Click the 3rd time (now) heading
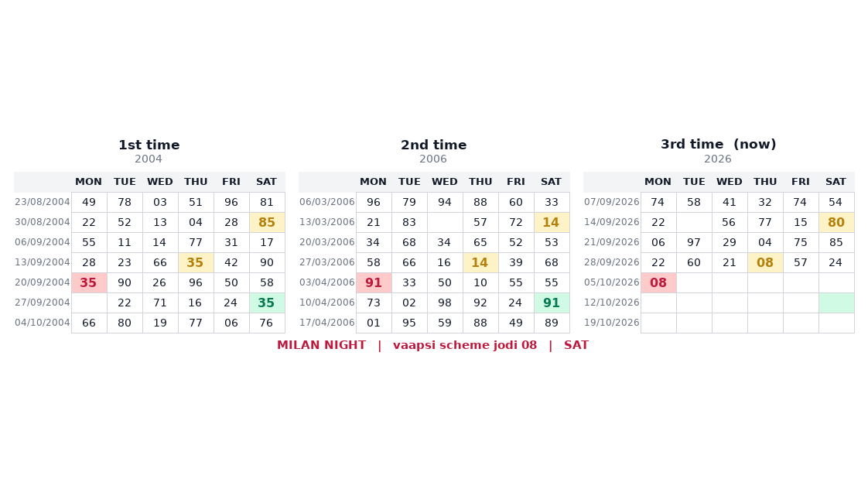This screenshot has width=868, height=489. (719, 145)
